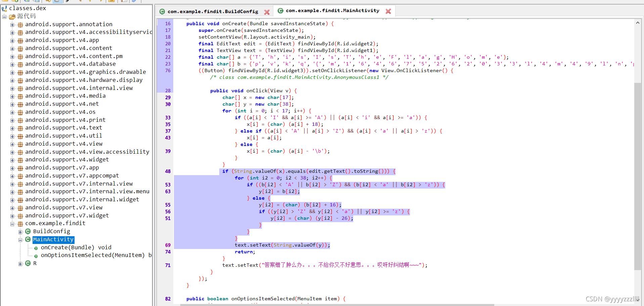This screenshot has height=306, width=644.
Task: Expand the android.support.v4.content package
Action: [x=12, y=49]
